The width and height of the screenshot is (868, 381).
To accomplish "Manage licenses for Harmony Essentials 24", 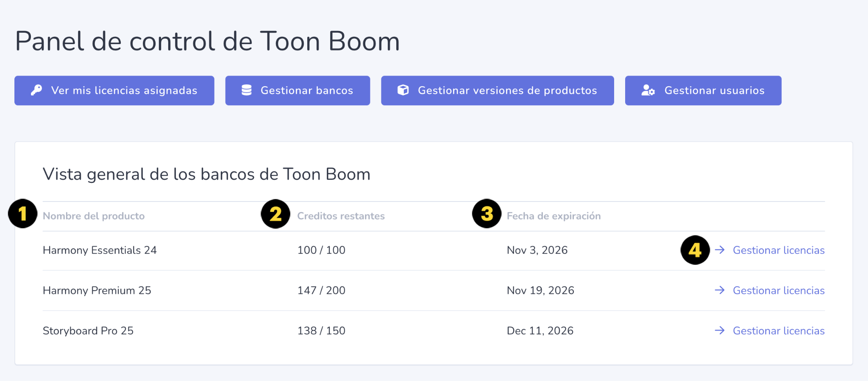I will 779,250.
